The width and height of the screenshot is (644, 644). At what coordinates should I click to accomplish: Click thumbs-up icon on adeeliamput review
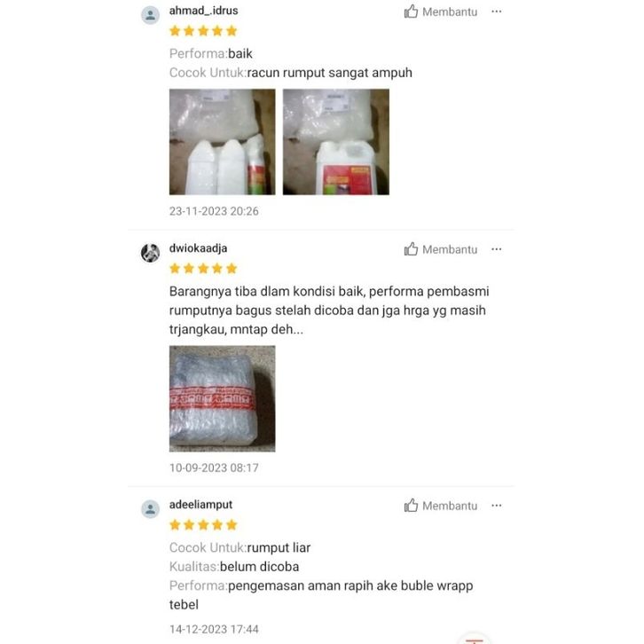click(411, 506)
